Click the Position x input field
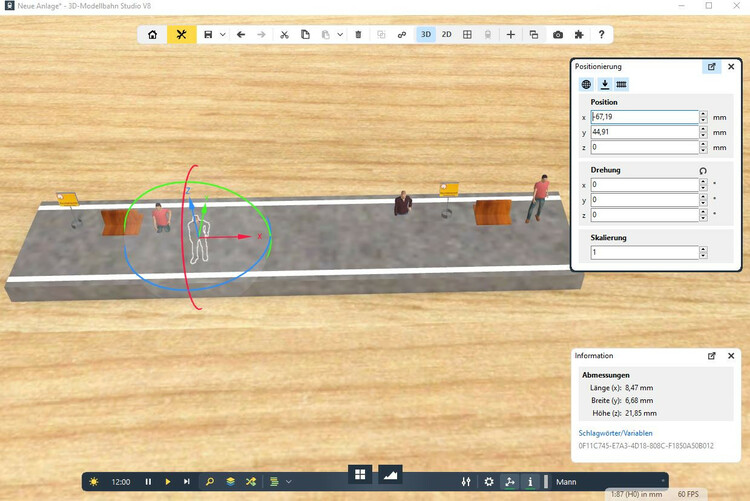Screen dimensions: 750x501 coord(644,117)
